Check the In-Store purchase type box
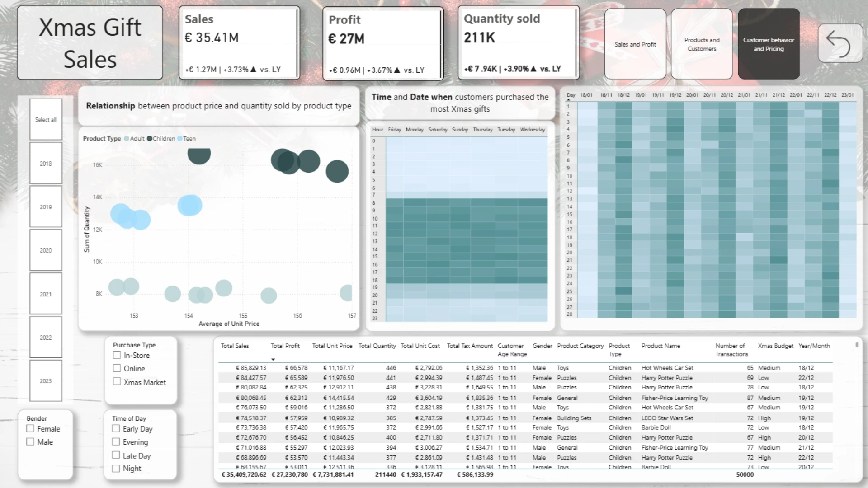The image size is (868, 488). point(117,355)
